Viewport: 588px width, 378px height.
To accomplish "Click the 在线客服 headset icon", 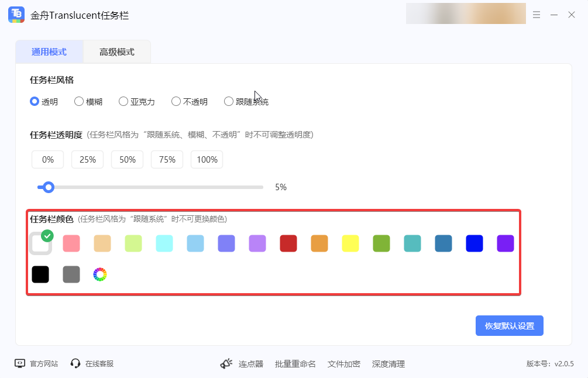I will 75,363.
